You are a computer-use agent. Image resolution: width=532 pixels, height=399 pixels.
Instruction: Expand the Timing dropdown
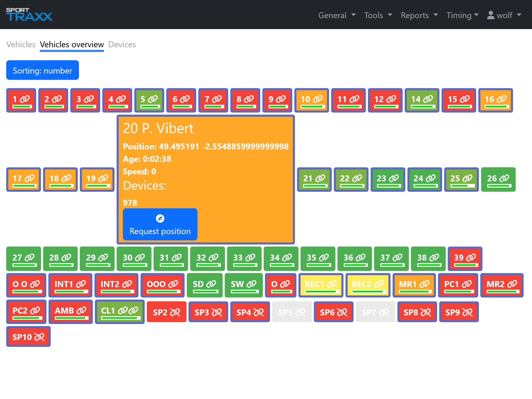coord(462,15)
